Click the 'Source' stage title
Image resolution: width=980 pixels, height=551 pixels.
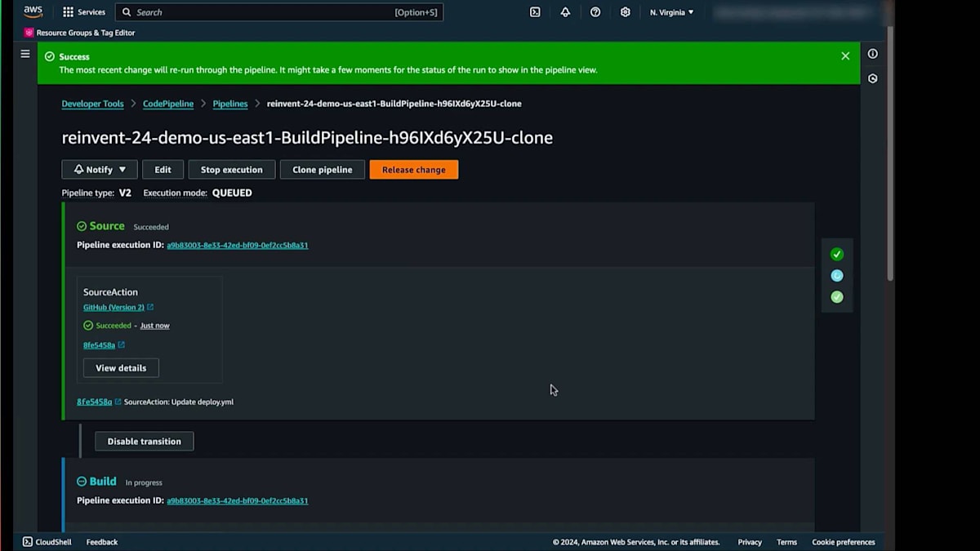[107, 226]
